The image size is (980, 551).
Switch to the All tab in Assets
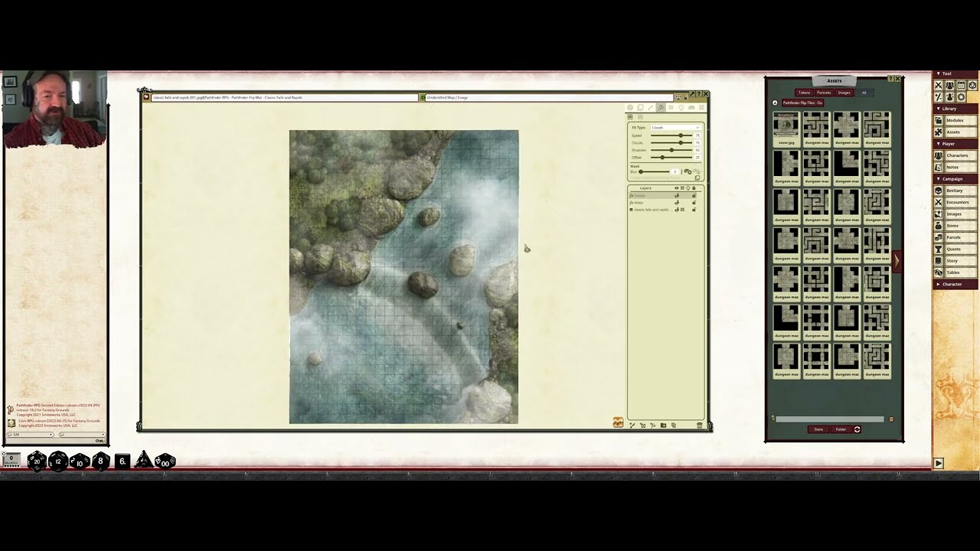[x=864, y=93]
